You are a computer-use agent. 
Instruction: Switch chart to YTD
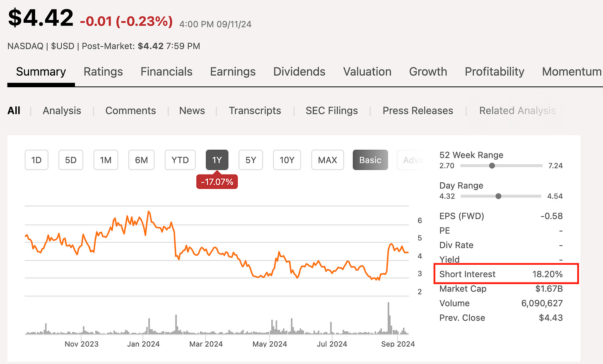(180, 160)
